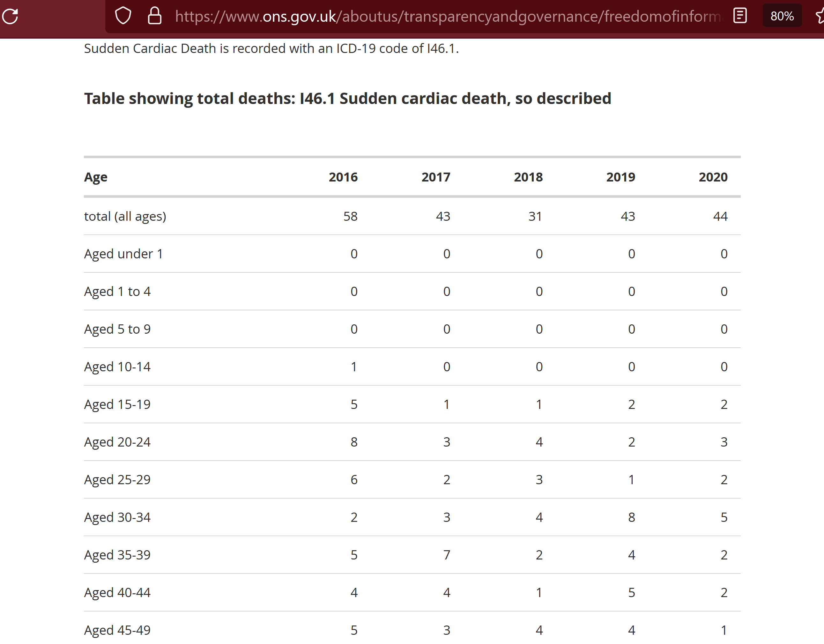Click the 'Aged 35-39' row label
Screen dimensions: 824x644
[117, 555]
